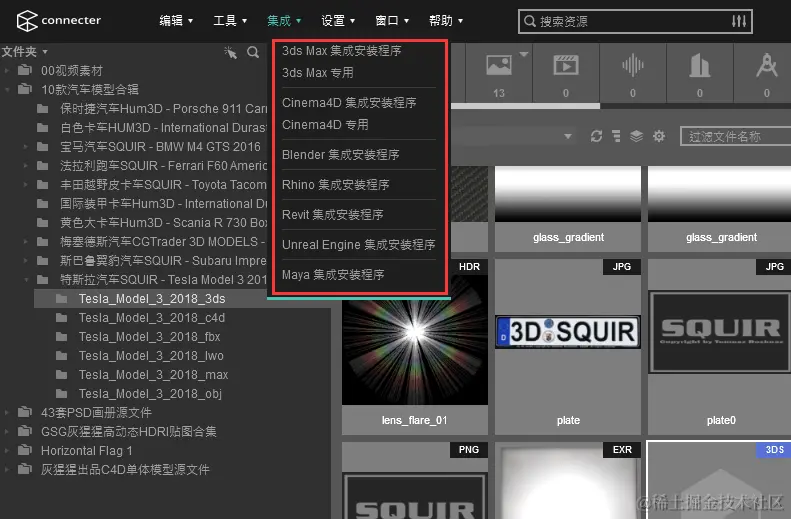Open the path dropdown arrow
The image size is (791, 519).
pos(568,136)
